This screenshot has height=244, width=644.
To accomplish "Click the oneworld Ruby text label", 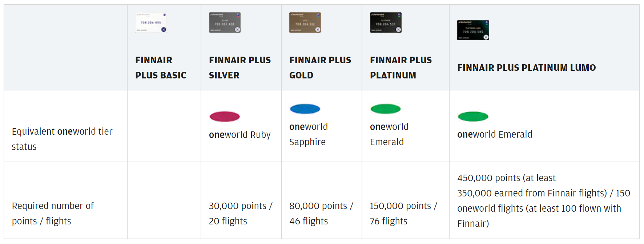I will pos(240,135).
